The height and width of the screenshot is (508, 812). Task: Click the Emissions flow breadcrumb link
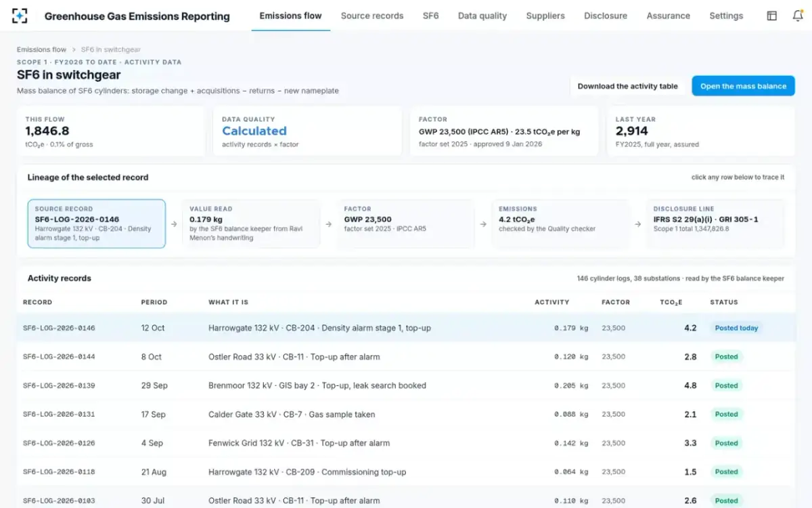(x=42, y=49)
